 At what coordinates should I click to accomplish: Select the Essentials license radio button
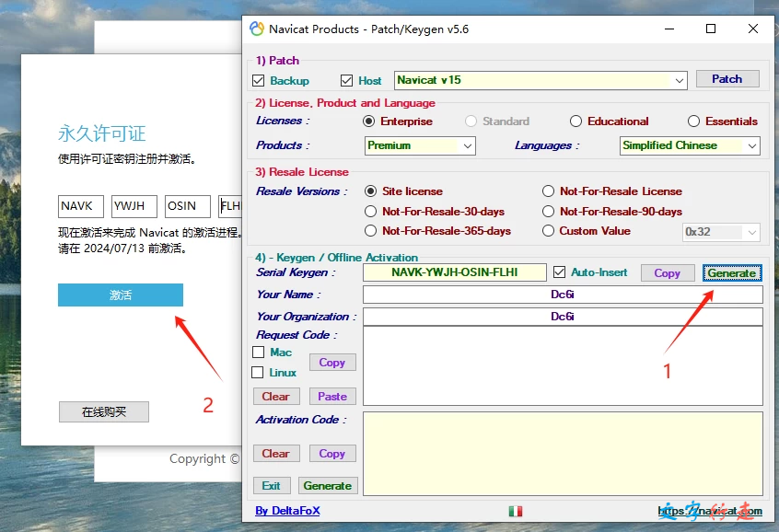coord(693,121)
